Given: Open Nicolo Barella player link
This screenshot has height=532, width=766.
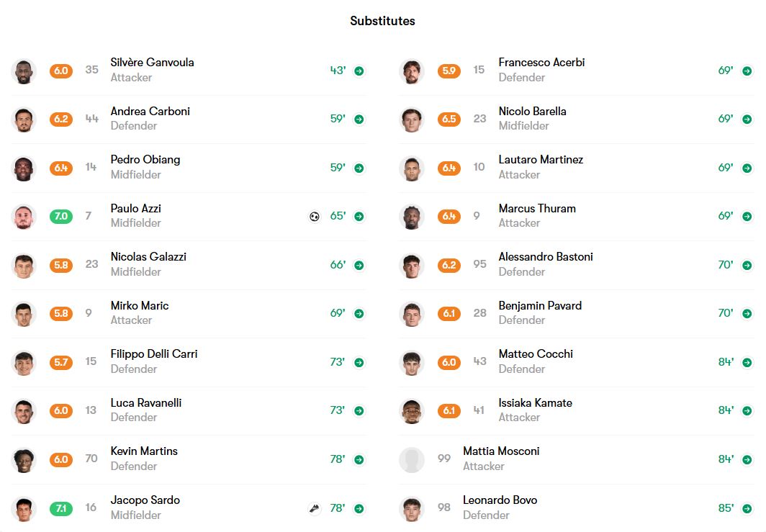Looking at the screenshot, I should point(532,112).
